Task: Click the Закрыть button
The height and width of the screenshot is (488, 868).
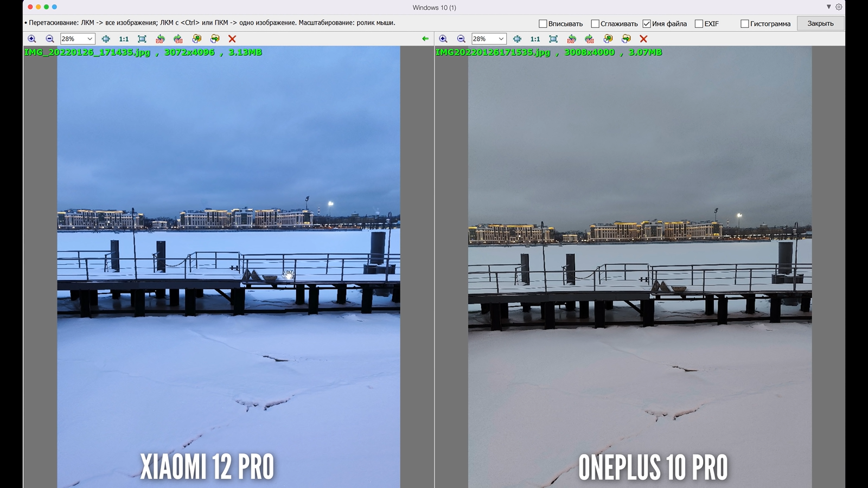Action: 820,23
